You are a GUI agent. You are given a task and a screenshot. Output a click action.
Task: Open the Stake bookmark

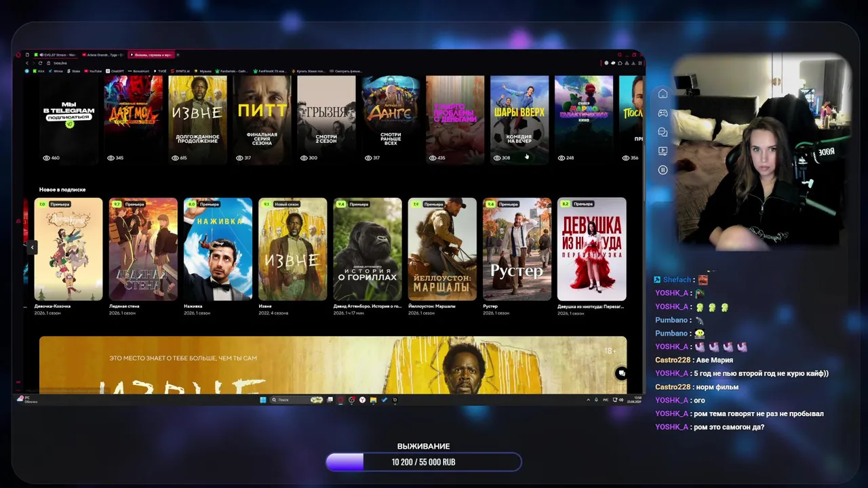(73, 71)
